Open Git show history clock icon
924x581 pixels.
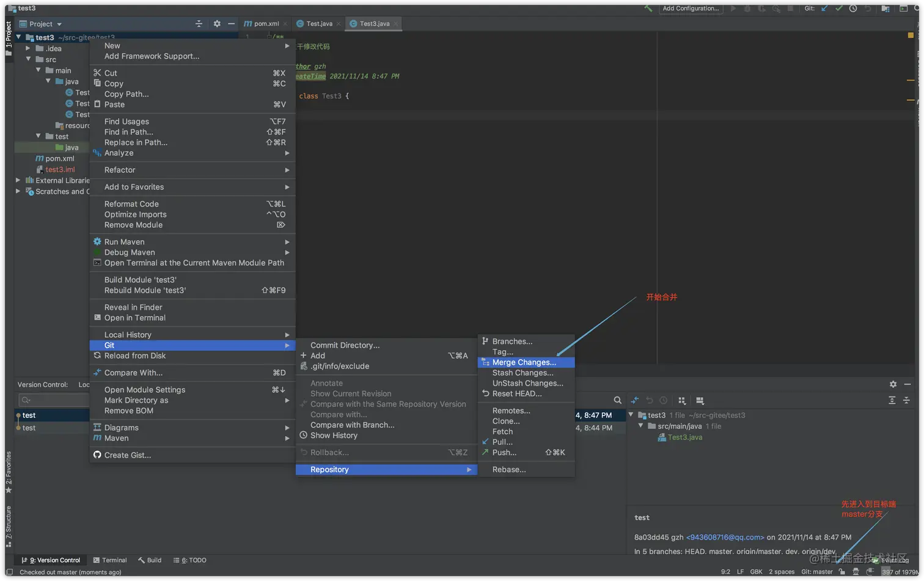pos(853,9)
